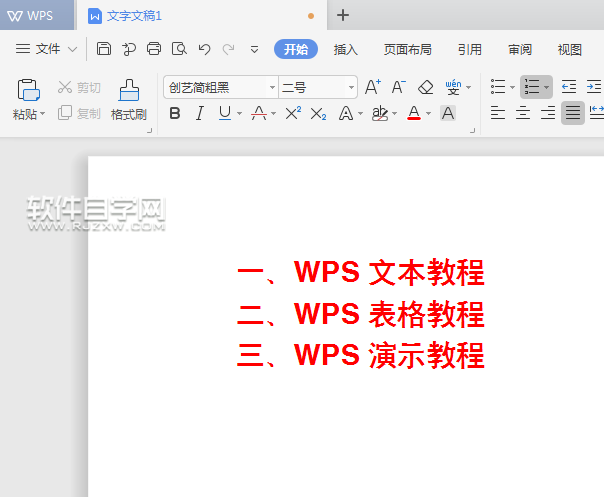Click the bulleted list icon
Screen dimensions: 604x497
(498, 87)
